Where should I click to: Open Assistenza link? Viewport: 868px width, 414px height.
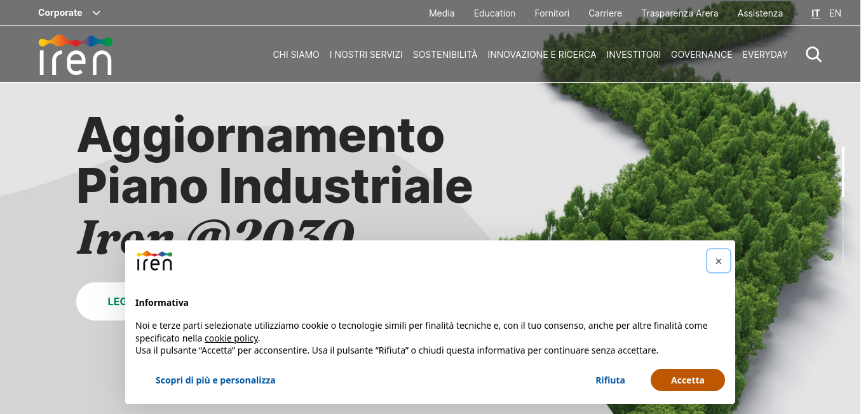click(760, 13)
